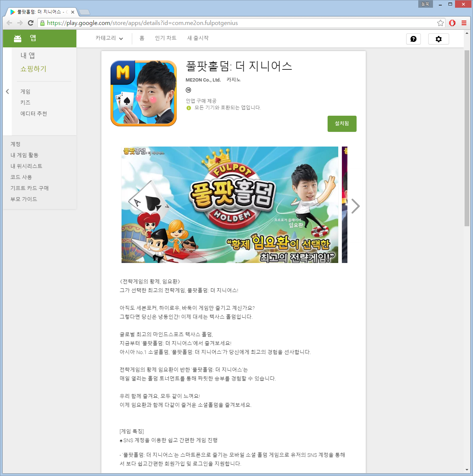Click the 동욱 profile button in title bar

pyautogui.click(x=426, y=4)
